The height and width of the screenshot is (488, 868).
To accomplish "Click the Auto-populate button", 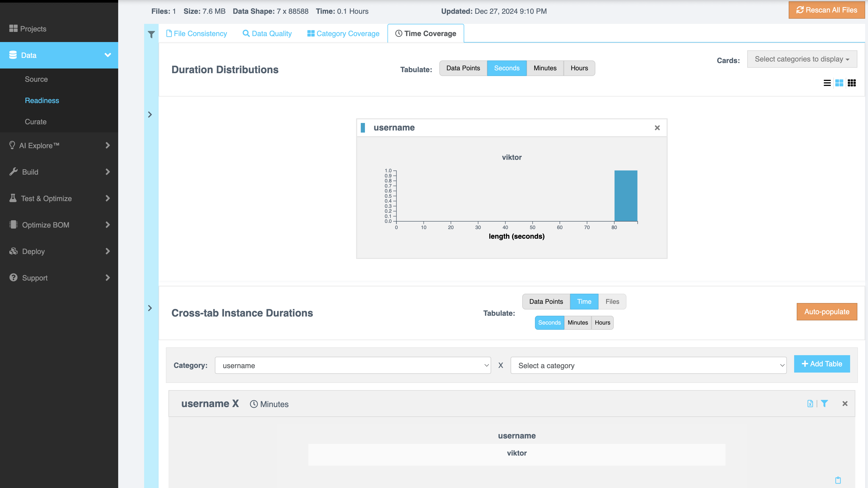I will (x=826, y=312).
